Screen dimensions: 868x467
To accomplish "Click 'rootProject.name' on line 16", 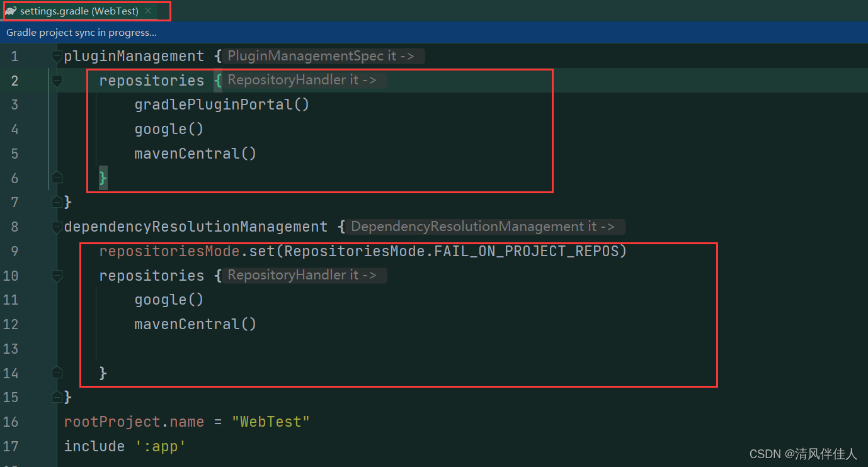I will click(x=134, y=422).
